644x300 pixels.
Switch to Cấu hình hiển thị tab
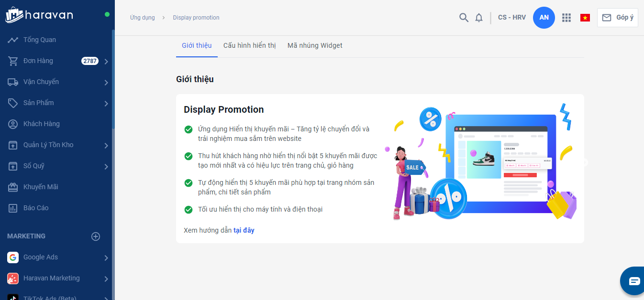click(x=250, y=46)
